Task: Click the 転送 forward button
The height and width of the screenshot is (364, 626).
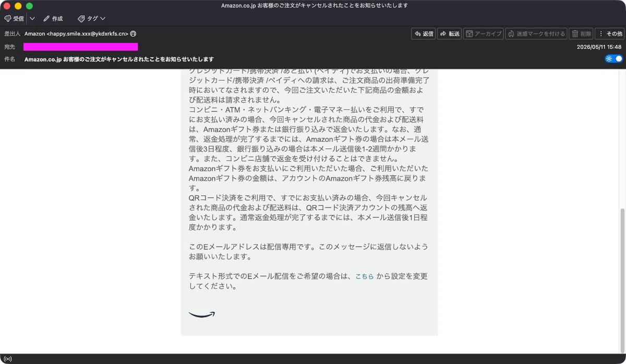Action: 450,34
